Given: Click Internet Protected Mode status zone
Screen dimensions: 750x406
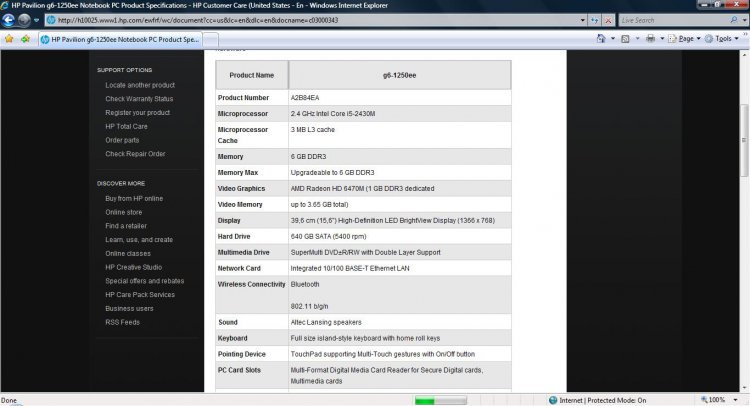Looking at the screenshot, I should (x=598, y=400).
